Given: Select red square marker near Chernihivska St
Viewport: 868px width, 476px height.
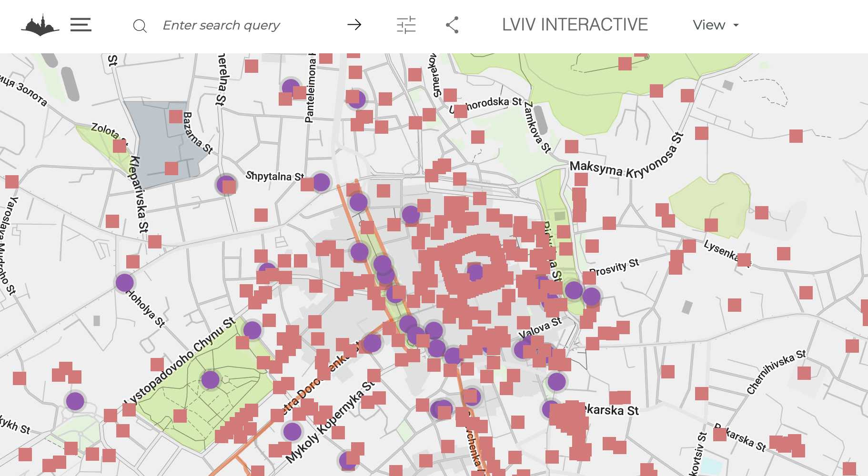Looking at the screenshot, I should tap(804, 373).
